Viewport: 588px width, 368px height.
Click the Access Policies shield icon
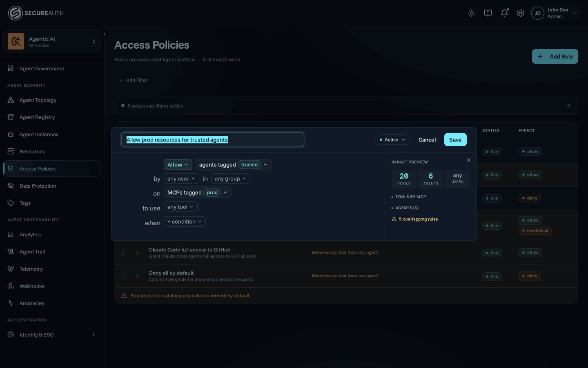point(11,168)
